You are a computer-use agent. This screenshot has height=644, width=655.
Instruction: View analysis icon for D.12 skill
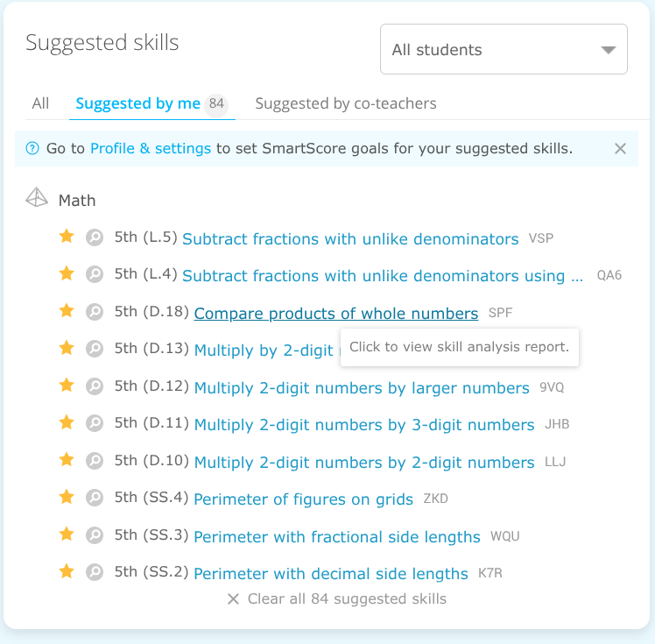[95, 386]
